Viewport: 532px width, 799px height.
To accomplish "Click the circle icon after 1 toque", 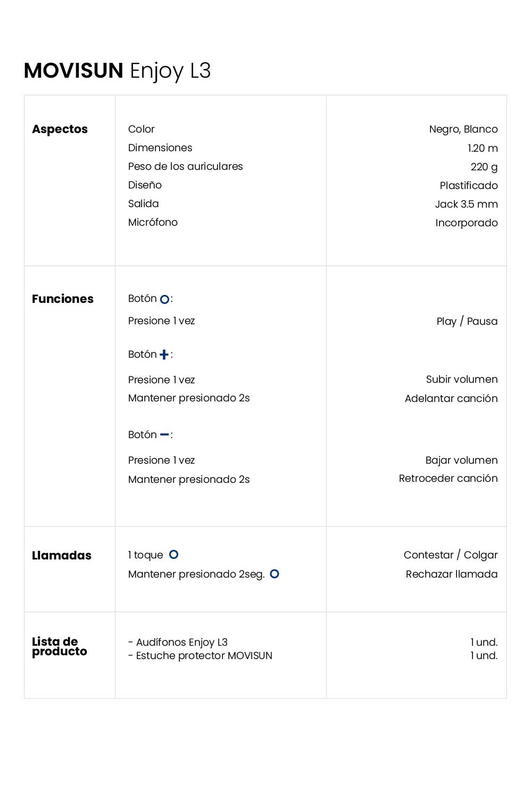I will tap(173, 555).
